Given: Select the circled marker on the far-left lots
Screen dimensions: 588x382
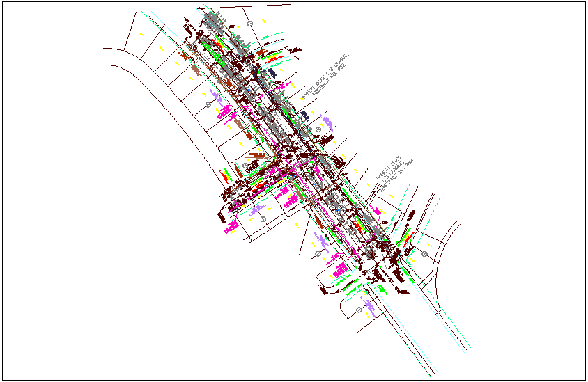Looking at the screenshot, I should point(208,104).
